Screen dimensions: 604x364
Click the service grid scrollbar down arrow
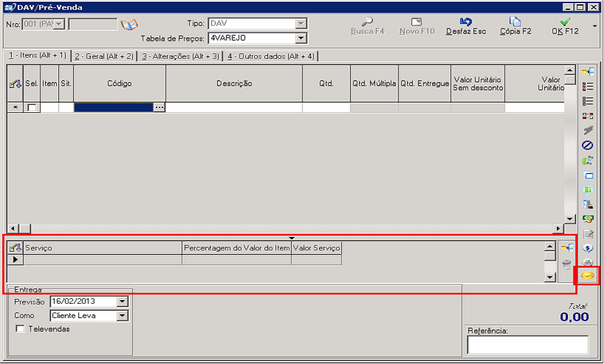click(x=550, y=277)
